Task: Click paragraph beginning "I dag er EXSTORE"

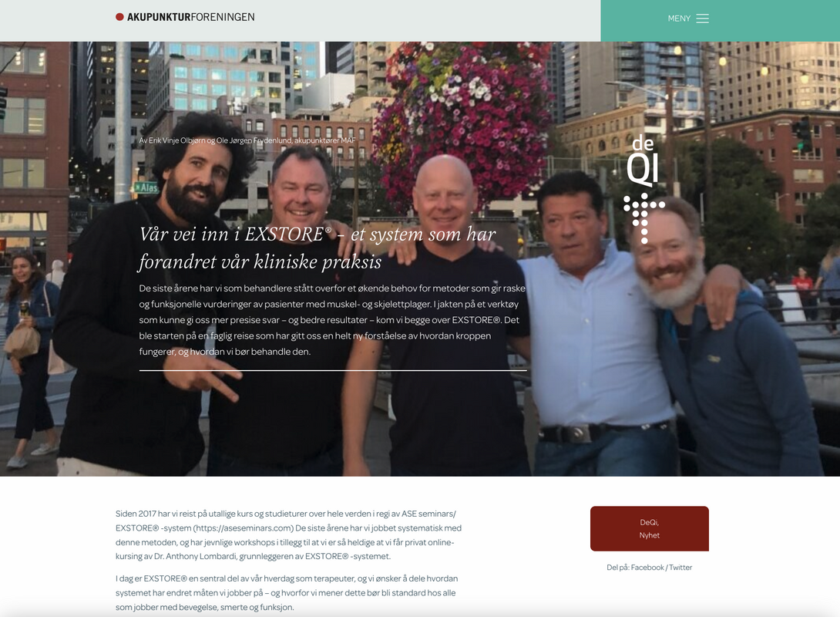Action: [287, 593]
